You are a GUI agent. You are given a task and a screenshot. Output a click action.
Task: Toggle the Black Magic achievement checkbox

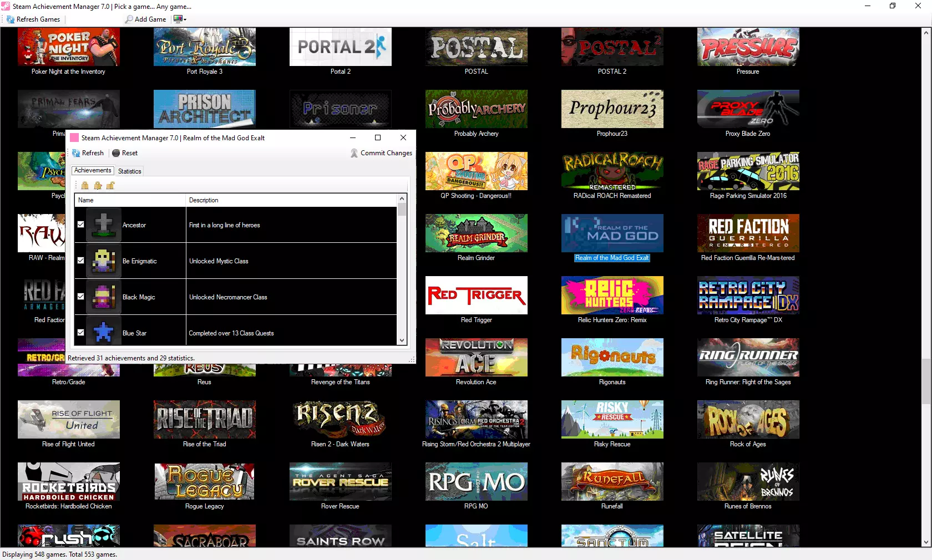tap(80, 297)
